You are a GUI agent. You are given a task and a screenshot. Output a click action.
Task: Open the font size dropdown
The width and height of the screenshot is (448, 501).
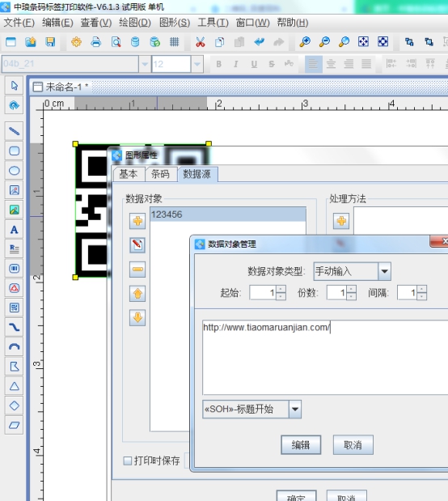click(197, 64)
